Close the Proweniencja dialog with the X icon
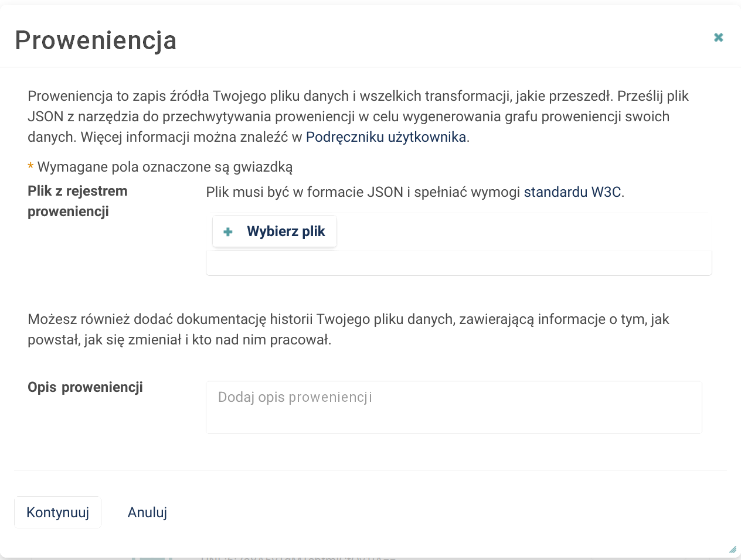Screen dimensions: 741x560 718,37
